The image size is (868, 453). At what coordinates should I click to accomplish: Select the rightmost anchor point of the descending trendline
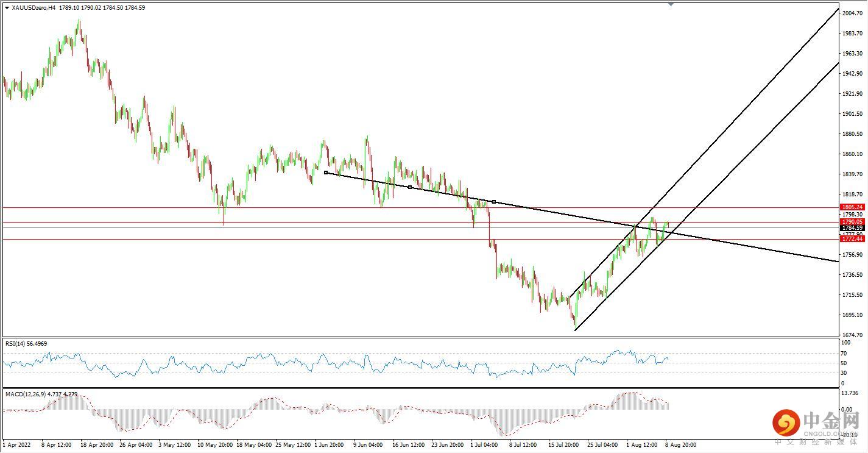[x=493, y=201]
